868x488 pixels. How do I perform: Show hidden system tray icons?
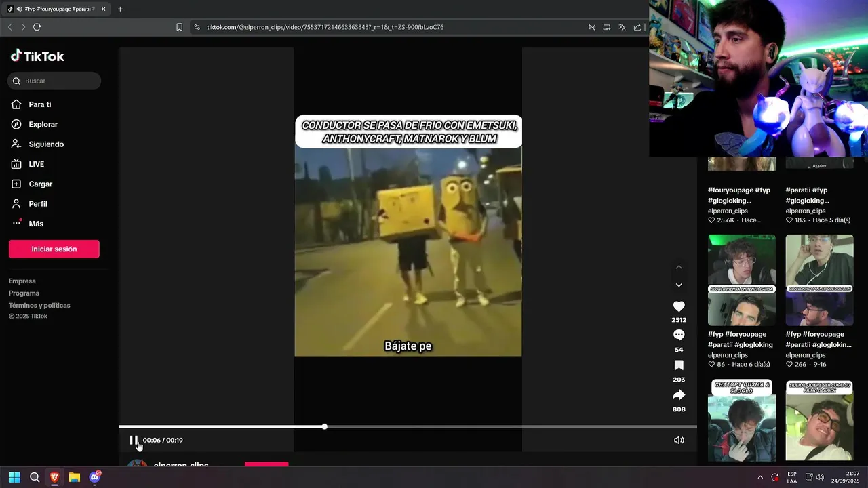click(x=760, y=477)
